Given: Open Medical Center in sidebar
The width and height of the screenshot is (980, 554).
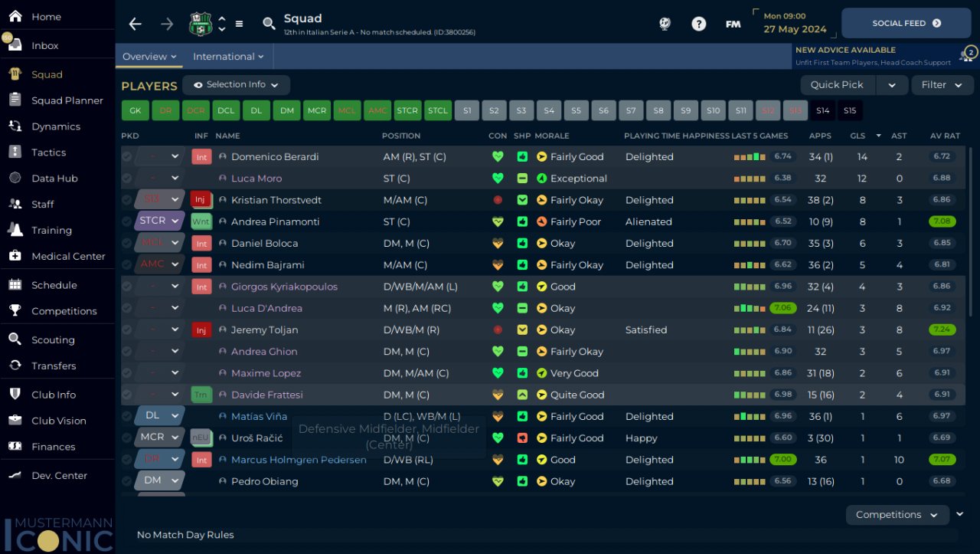Looking at the screenshot, I should 67,256.
